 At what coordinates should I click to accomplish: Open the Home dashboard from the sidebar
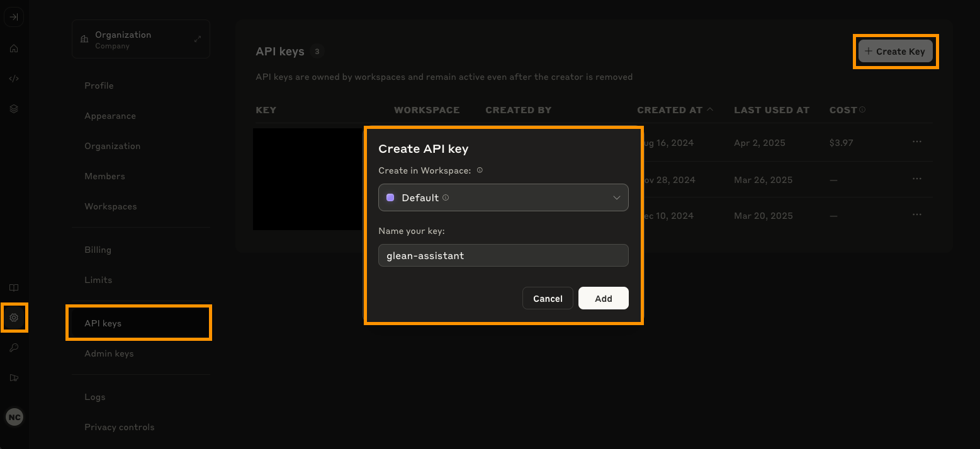click(14, 48)
